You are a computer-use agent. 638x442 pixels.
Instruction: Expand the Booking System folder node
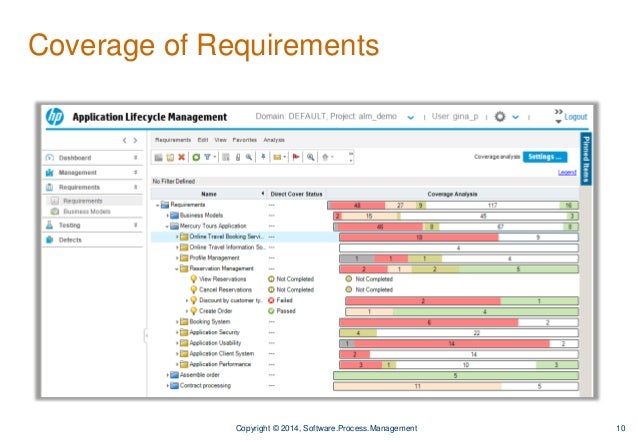click(177, 322)
